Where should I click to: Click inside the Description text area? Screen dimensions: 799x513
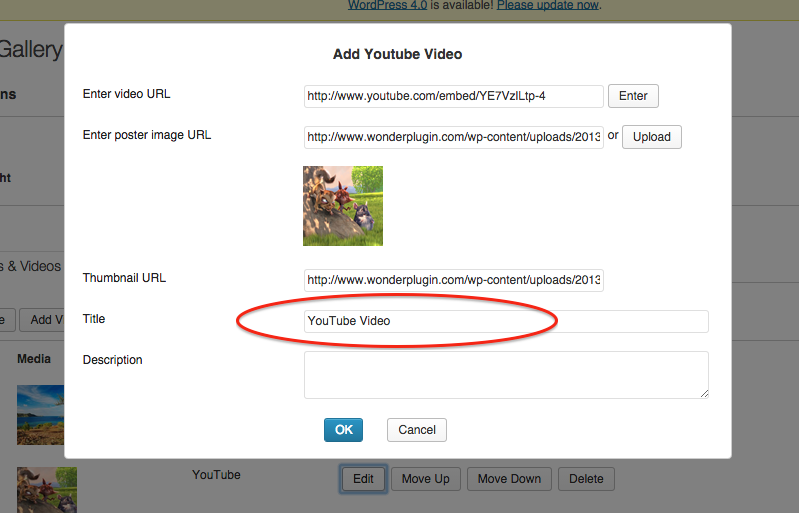(x=505, y=375)
